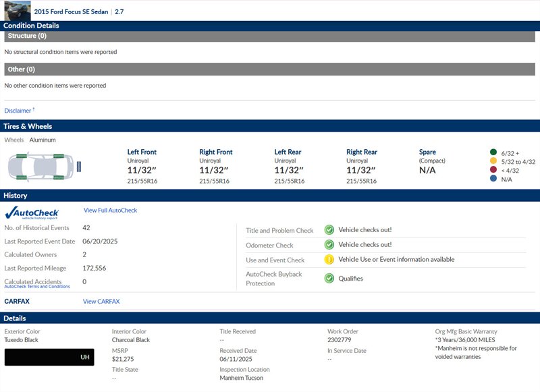Click the red < 4/32 legend dot
The width and height of the screenshot is (540, 392).
tap(493, 171)
